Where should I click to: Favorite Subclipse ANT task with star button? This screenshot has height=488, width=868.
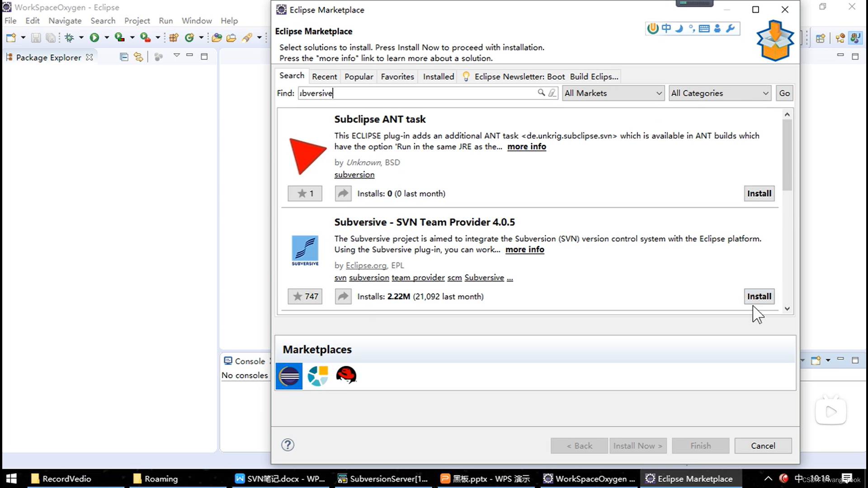(305, 193)
